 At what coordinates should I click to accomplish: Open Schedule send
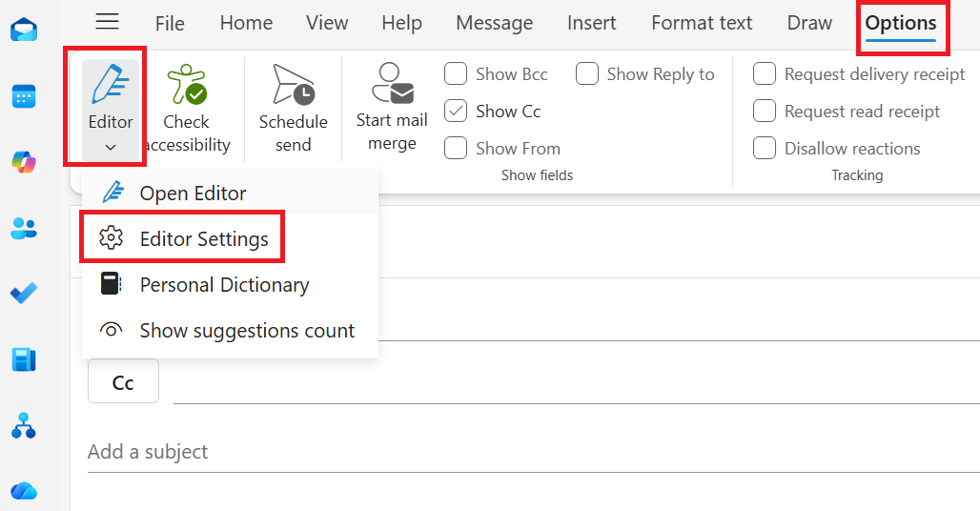(x=293, y=110)
